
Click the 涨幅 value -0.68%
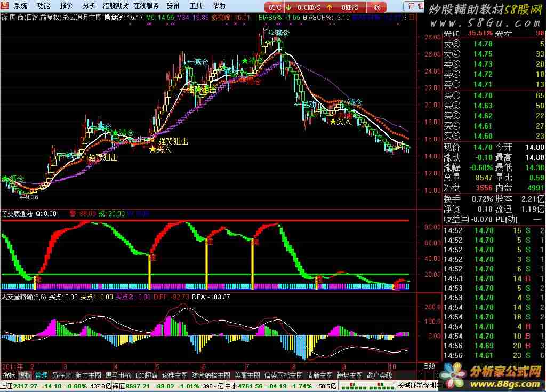pyautogui.click(x=481, y=167)
